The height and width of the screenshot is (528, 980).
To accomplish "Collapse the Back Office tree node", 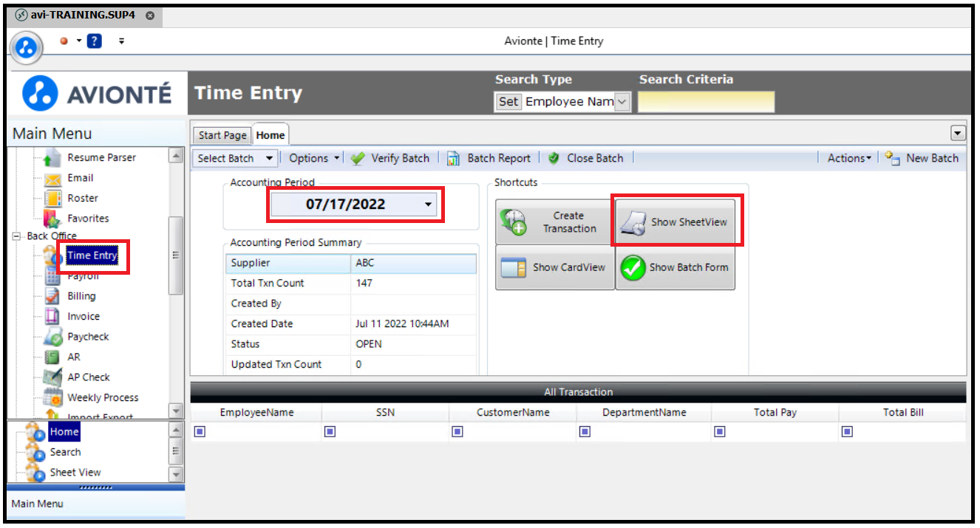I will coord(16,236).
